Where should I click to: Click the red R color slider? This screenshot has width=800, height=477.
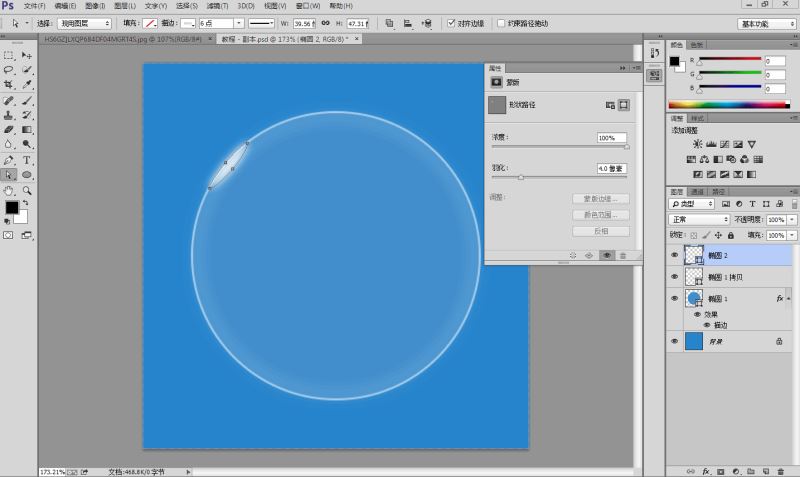tap(730, 61)
